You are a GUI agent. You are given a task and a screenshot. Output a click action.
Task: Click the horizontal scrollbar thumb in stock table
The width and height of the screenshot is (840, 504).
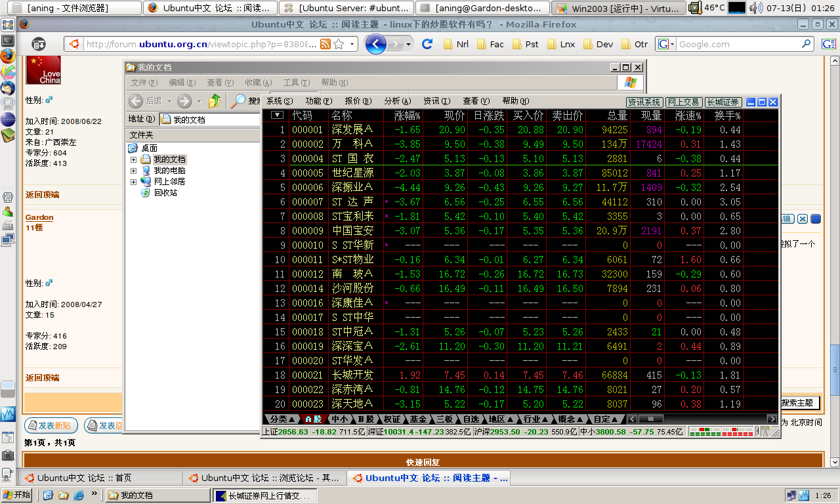pos(651,419)
